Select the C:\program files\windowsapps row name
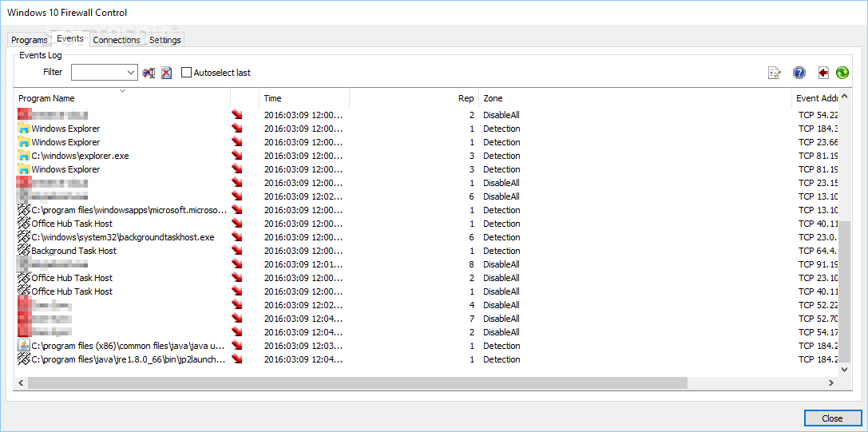The width and height of the screenshot is (868, 432). pyautogui.click(x=129, y=210)
